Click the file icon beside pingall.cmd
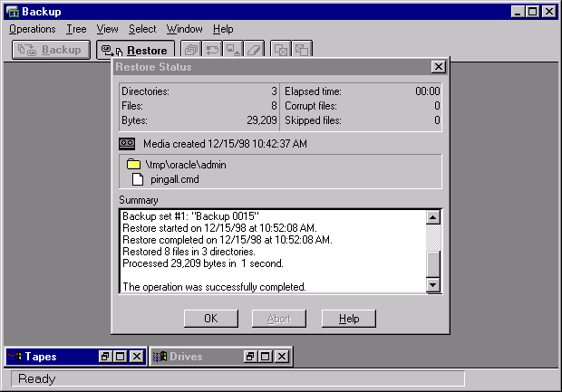 point(138,179)
